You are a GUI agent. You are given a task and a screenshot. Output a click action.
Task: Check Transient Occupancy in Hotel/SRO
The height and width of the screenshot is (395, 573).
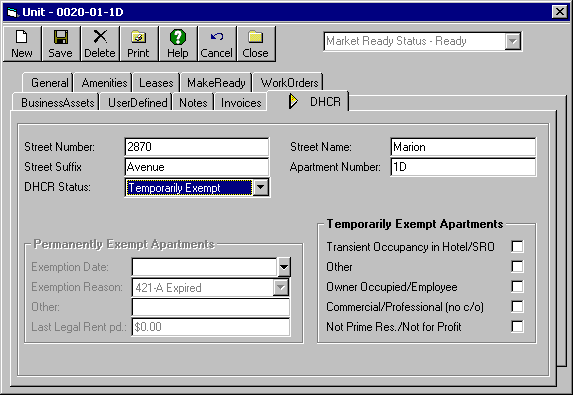coord(517,247)
